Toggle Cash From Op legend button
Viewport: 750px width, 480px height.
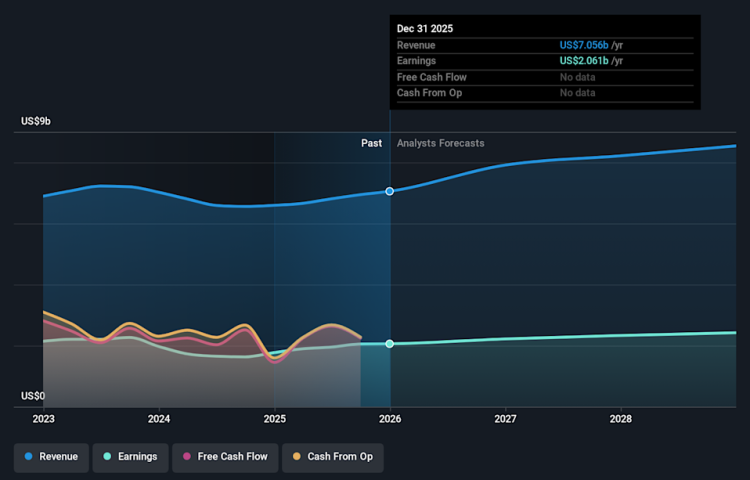(332, 457)
